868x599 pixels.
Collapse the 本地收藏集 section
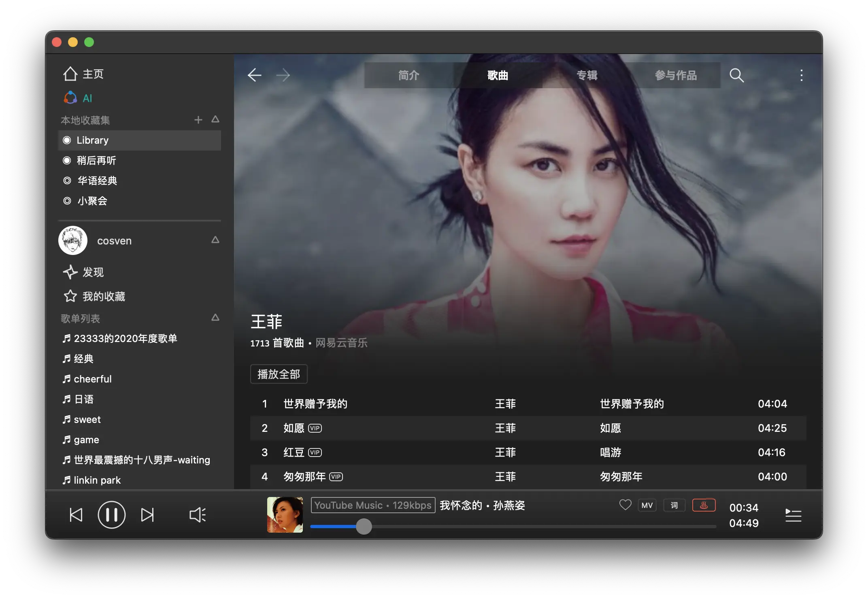tap(215, 119)
